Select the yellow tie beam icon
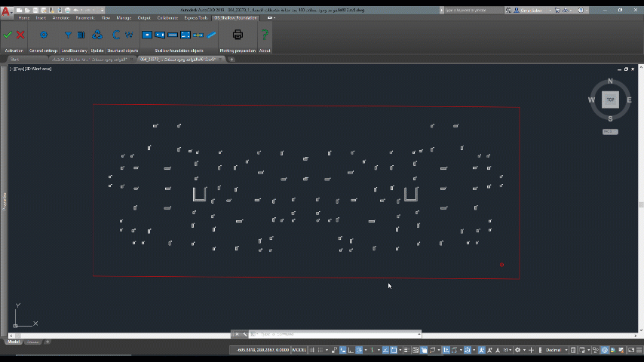 [x=198, y=35]
